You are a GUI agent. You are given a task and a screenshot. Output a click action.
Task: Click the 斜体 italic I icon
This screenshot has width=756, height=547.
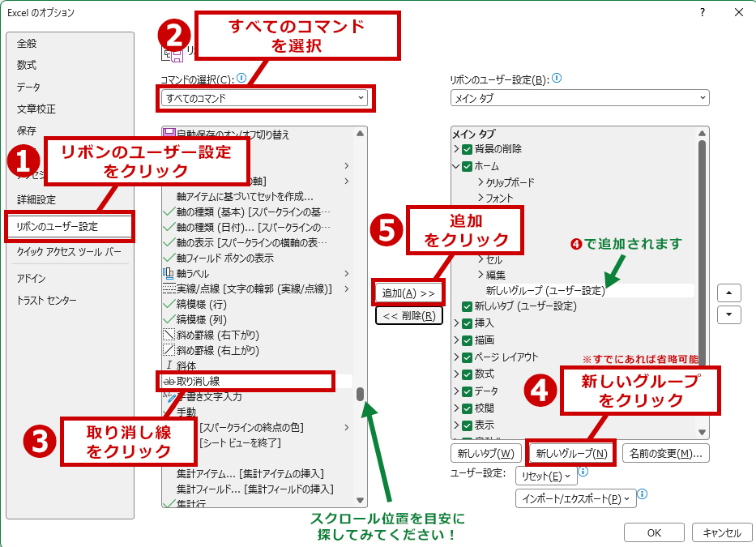[x=169, y=365]
